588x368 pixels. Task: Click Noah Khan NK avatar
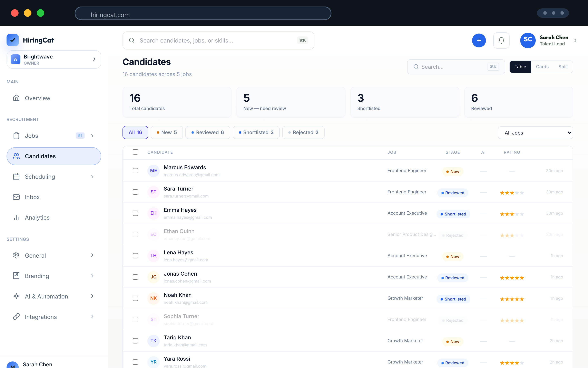(154, 298)
